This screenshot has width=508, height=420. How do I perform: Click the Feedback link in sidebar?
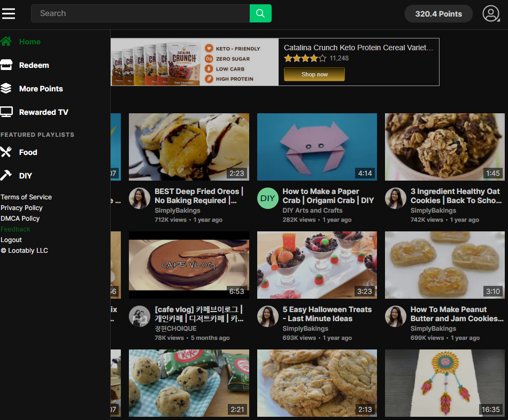click(x=16, y=229)
